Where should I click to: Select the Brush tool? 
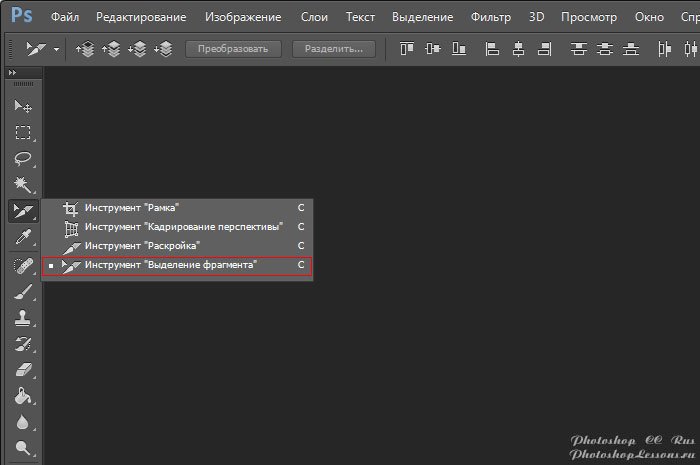(x=22, y=292)
